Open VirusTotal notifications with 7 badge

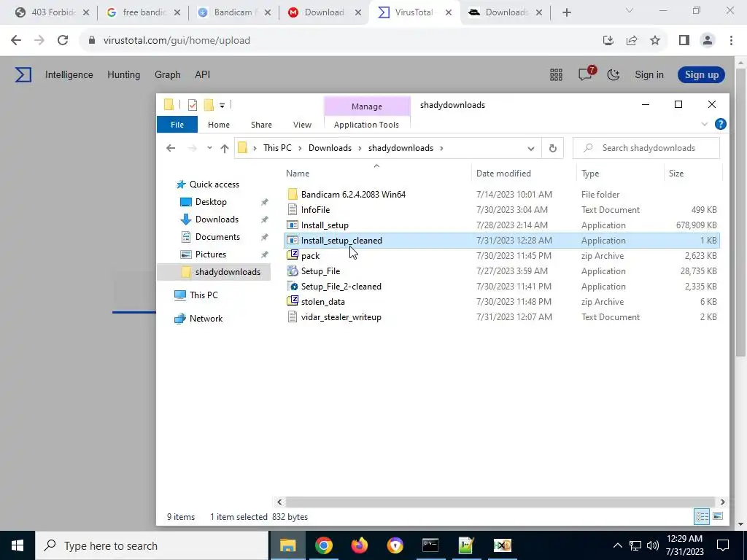pyautogui.click(x=587, y=74)
